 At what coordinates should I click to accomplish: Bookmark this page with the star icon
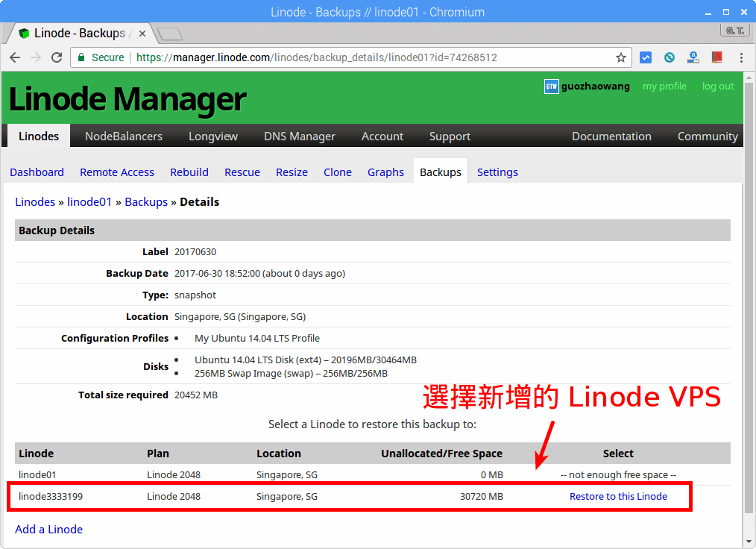(x=620, y=57)
